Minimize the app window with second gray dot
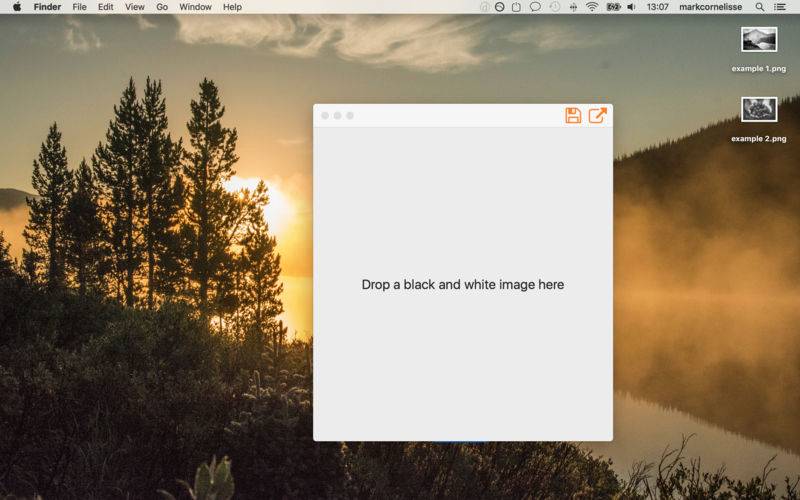Screen dimensions: 800x500 pos(337,116)
